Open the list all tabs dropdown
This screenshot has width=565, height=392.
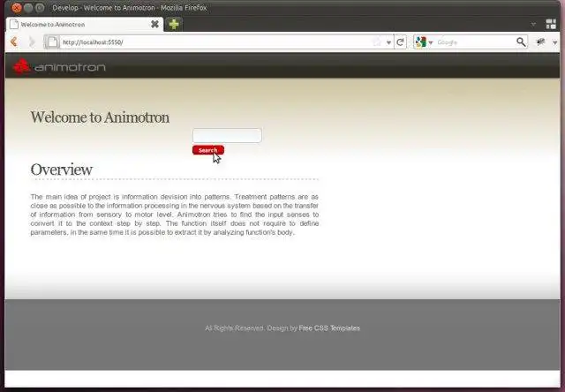[533, 25]
